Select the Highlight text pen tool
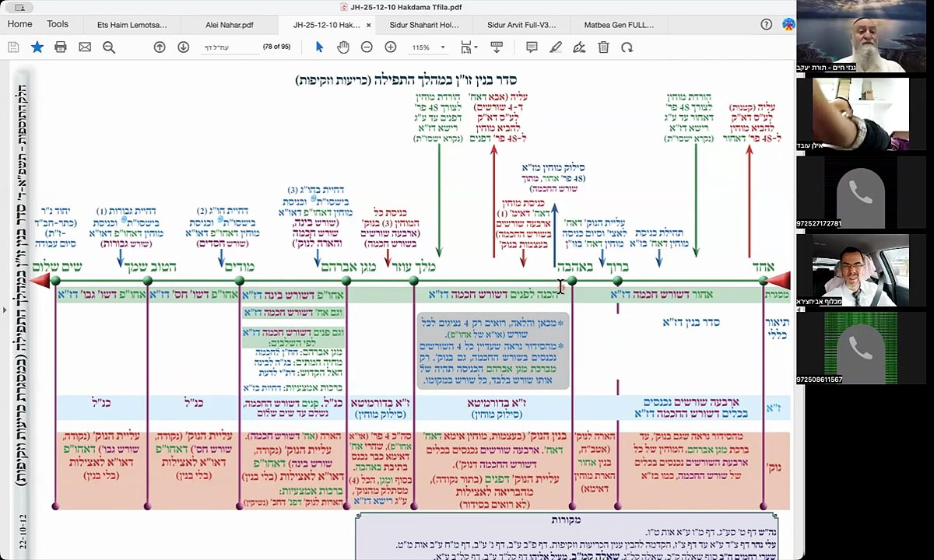934x560 pixels. tap(555, 47)
